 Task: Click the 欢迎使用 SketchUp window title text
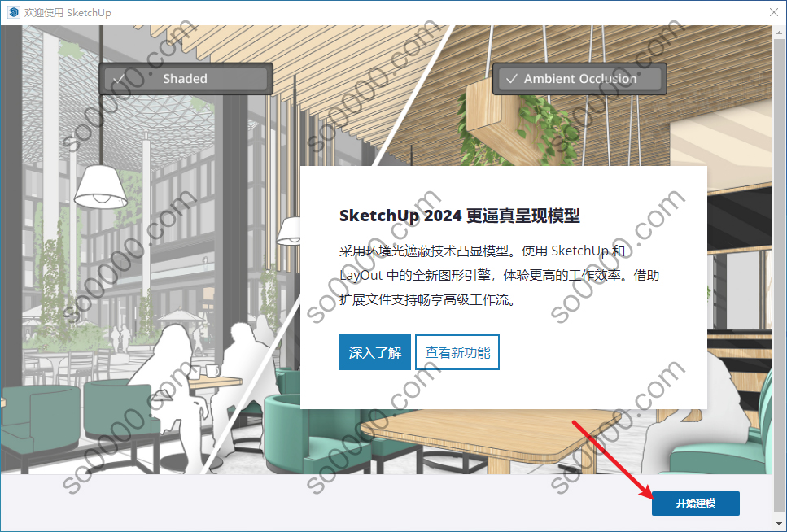point(68,12)
